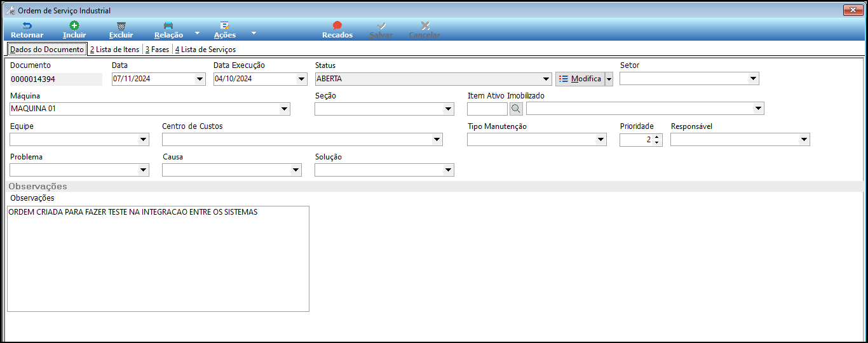Expand the Ações dropdown arrow
This screenshot has width=868, height=343.
point(254,32)
